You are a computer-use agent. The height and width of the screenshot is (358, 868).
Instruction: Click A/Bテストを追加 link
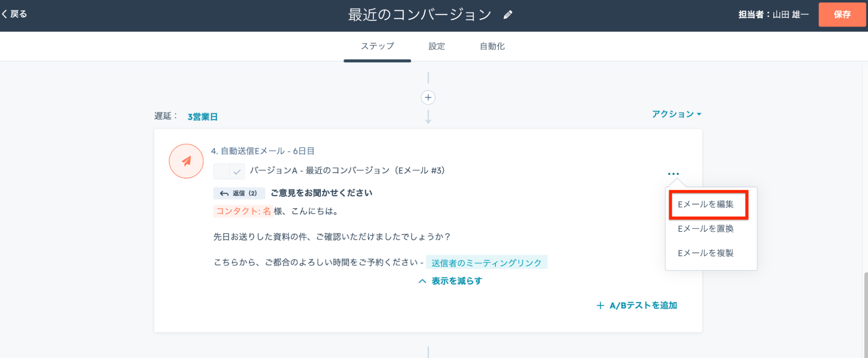pos(637,305)
